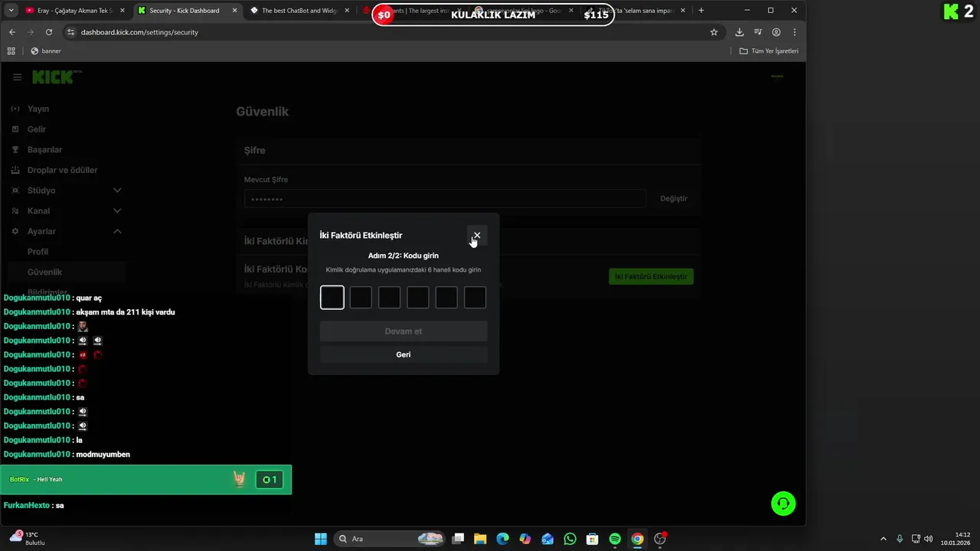The height and width of the screenshot is (551, 980).
Task: Switch to The best ChatBot and Widgets tab
Action: (300, 11)
